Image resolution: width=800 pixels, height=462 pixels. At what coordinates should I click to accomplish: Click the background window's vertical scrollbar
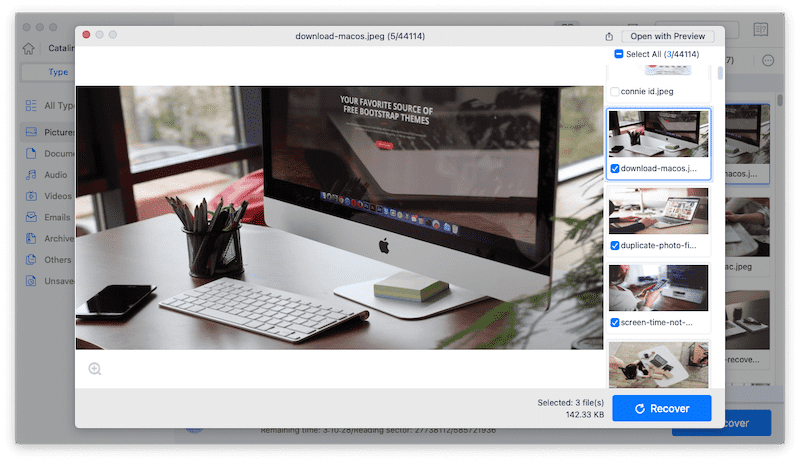pyautogui.click(x=780, y=99)
